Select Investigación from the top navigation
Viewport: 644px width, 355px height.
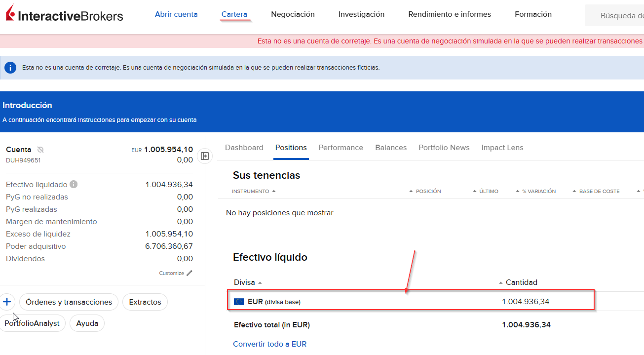[x=361, y=14]
